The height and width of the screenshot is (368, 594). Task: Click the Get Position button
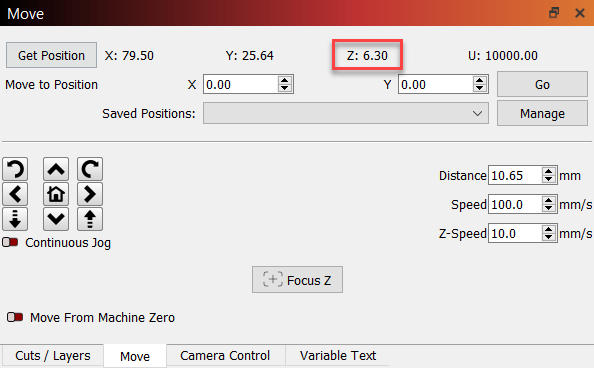pyautogui.click(x=52, y=55)
